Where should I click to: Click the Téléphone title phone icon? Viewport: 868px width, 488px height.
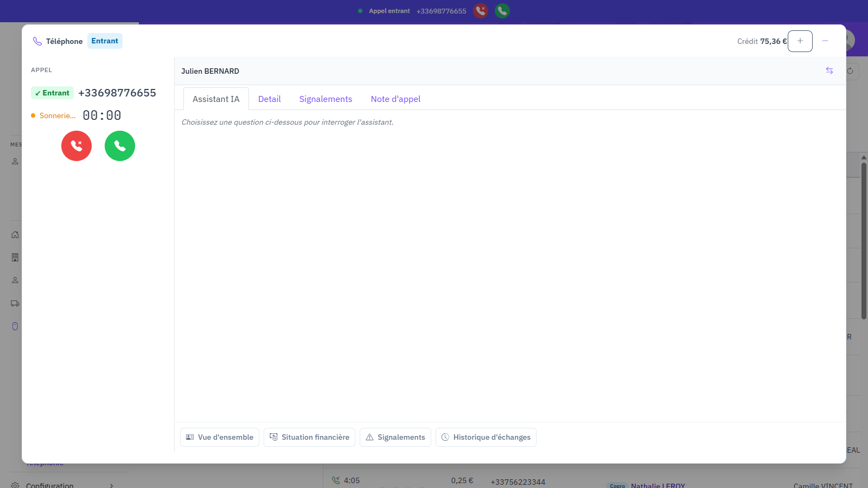[x=37, y=41]
